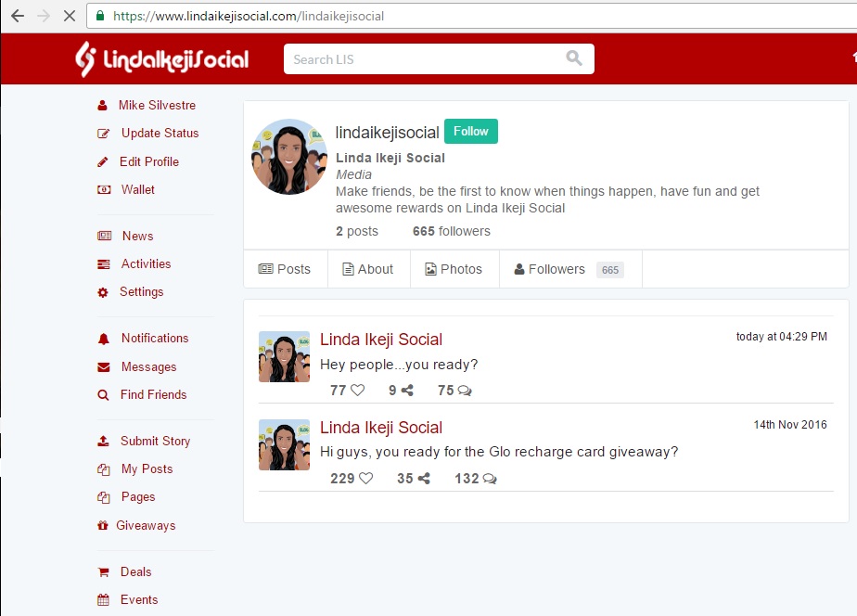857x616 pixels.
Task: Click the large round profile picture
Action: click(x=289, y=157)
